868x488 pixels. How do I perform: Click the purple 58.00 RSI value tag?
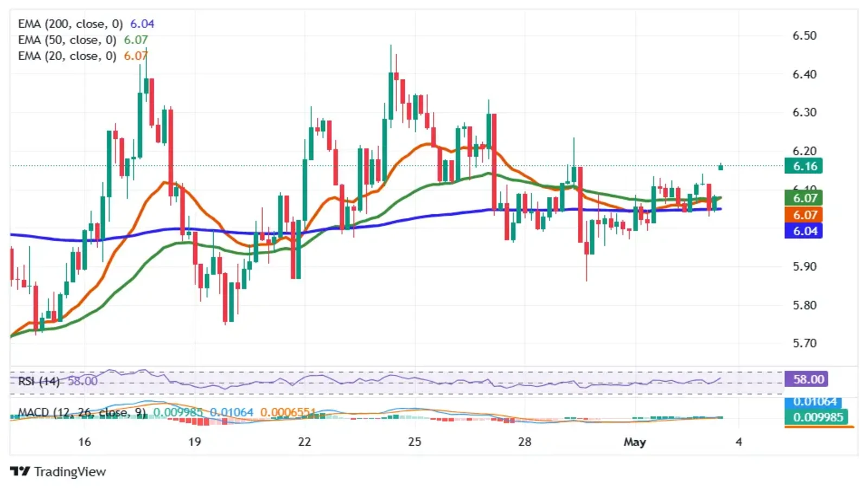click(x=806, y=379)
